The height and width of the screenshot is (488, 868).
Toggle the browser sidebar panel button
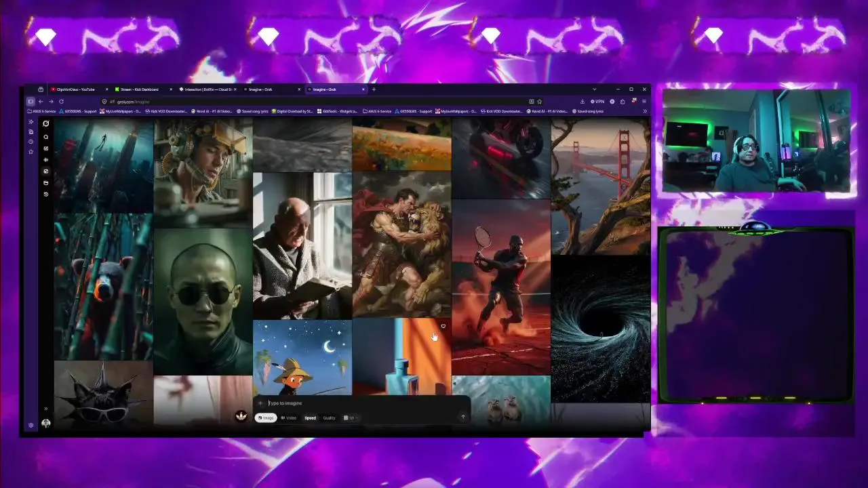point(31,102)
